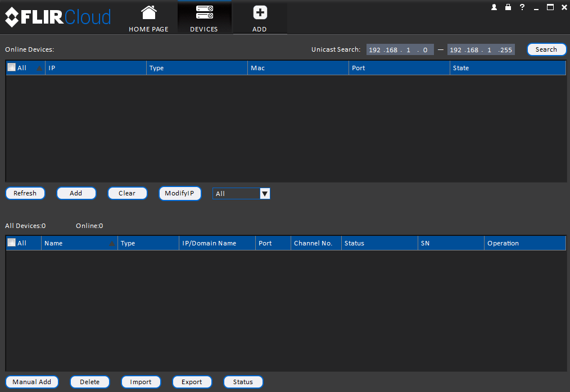Open the user account icon
The width and height of the screenshot is (570, 392).
(494, 7)
